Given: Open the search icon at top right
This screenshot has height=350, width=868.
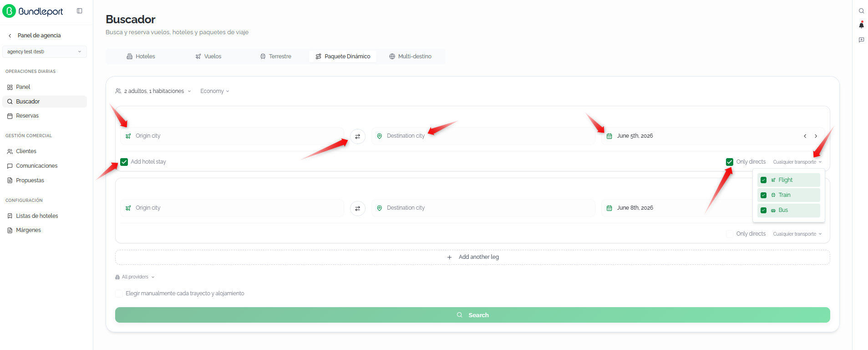Looking at the screenshot, I should click(861, 11).
